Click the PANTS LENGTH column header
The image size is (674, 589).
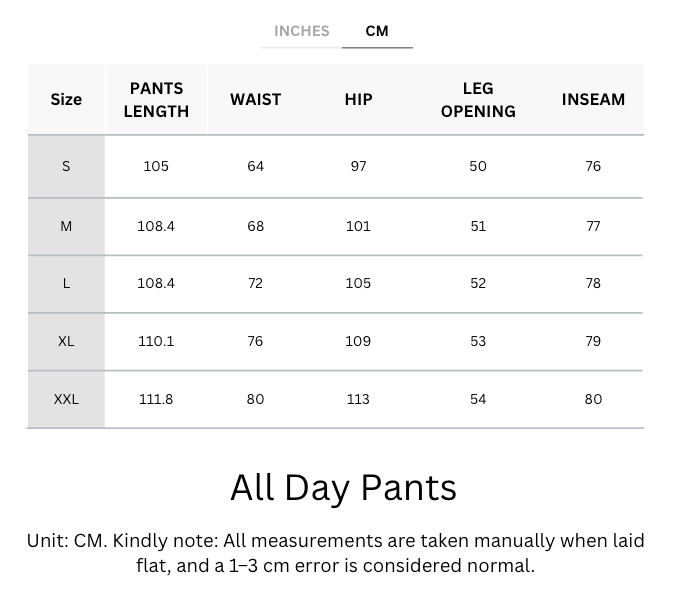(x=156, y=100)
